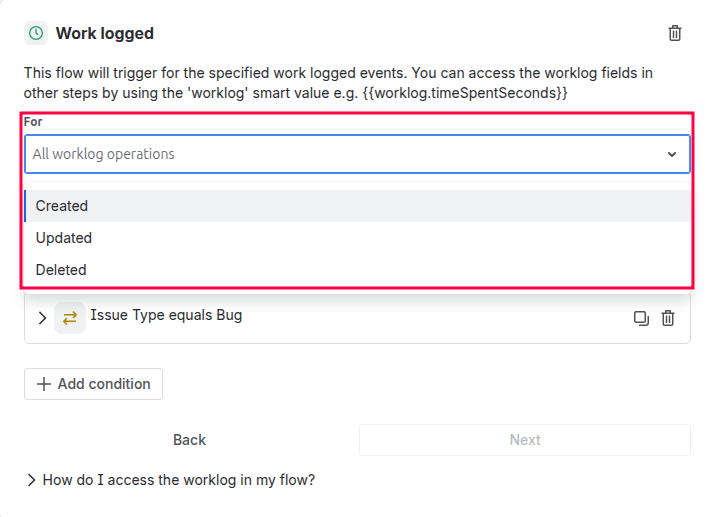Click the condition arrows icon beside Issue Type
Viewport: 708px width, 517px height.
(70, 318)
